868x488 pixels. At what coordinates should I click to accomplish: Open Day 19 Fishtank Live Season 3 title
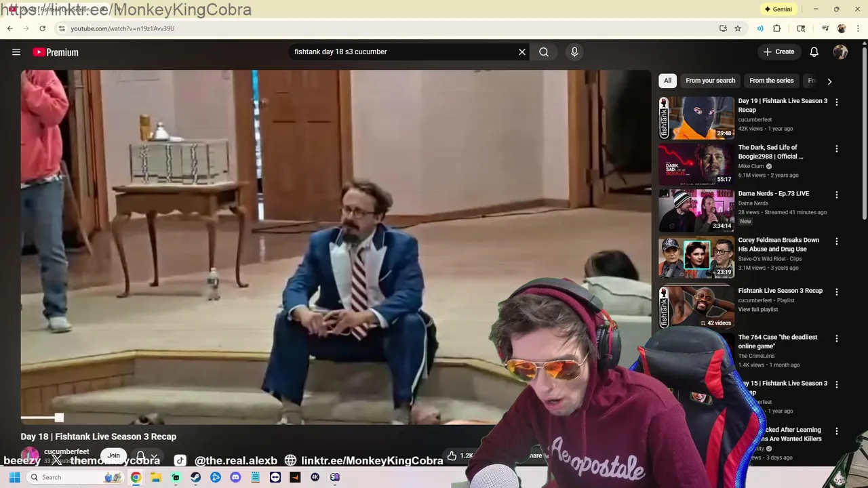click(x=783, y=105)
